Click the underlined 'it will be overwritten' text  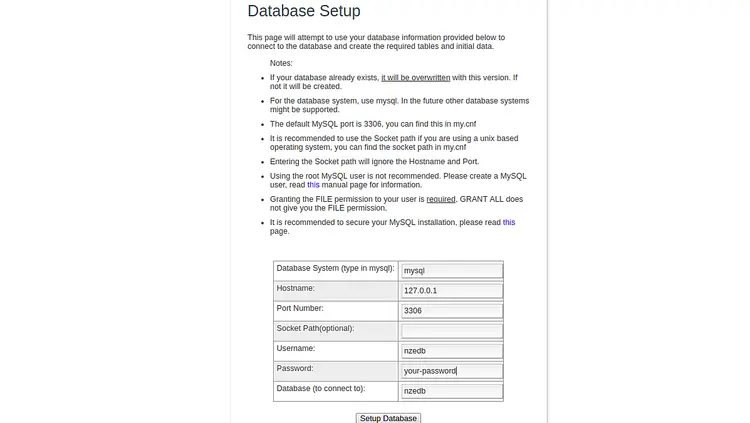click(x=415, y=77)
